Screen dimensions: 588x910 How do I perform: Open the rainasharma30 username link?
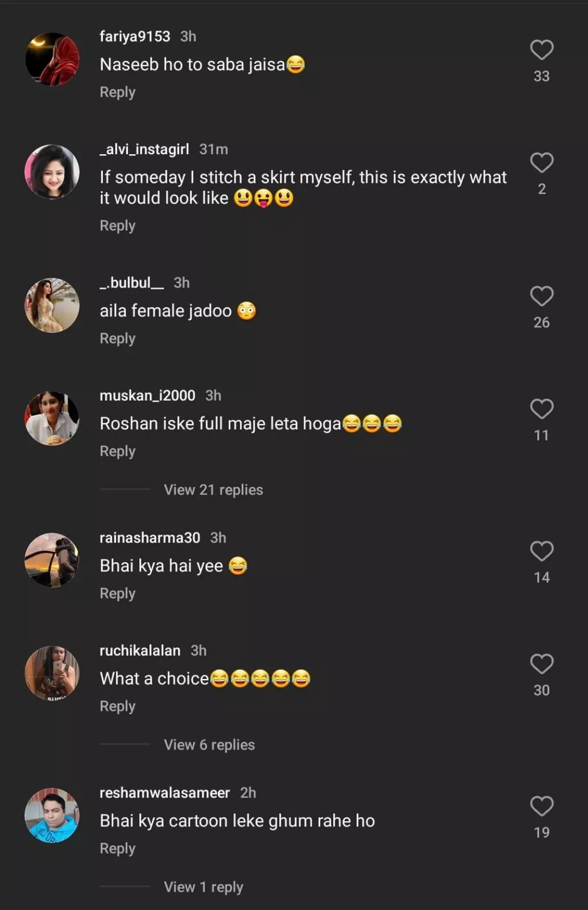(150, 538)
